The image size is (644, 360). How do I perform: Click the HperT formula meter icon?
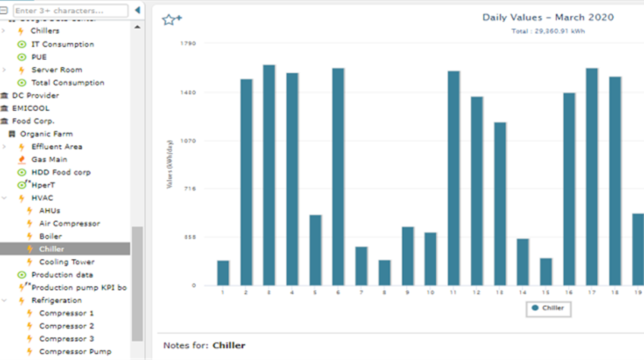pyautogui.click(x=23, y=184)
